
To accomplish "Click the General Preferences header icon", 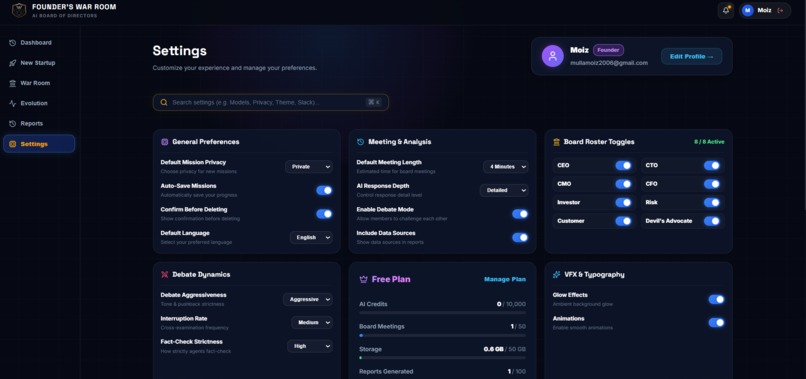I will pyautogui.click(x=164, y=142).
